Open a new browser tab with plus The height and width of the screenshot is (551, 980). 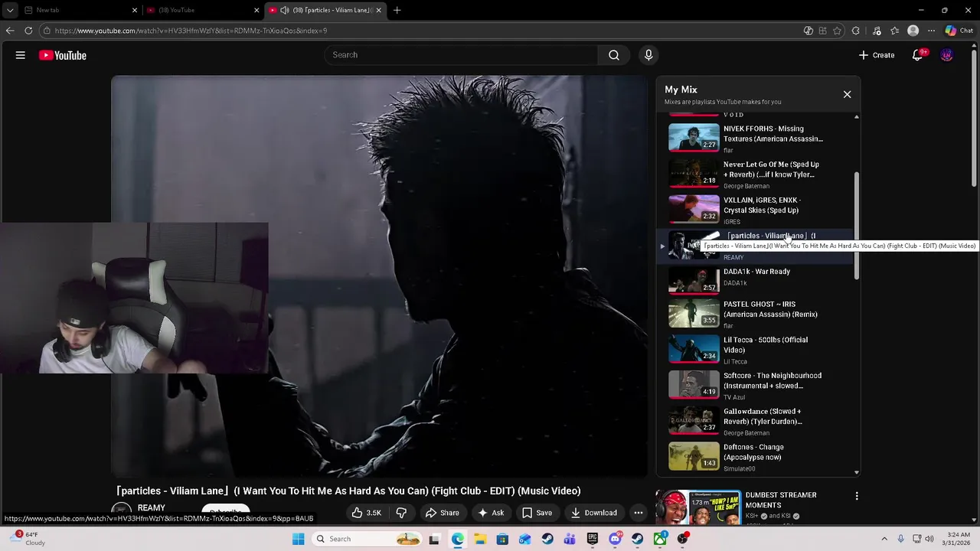[397, 10]
